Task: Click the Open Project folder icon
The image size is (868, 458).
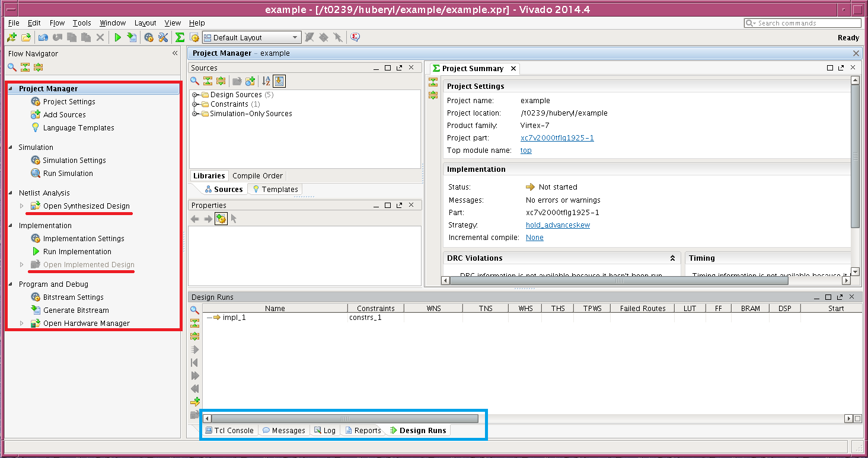Action: [26, 37]
